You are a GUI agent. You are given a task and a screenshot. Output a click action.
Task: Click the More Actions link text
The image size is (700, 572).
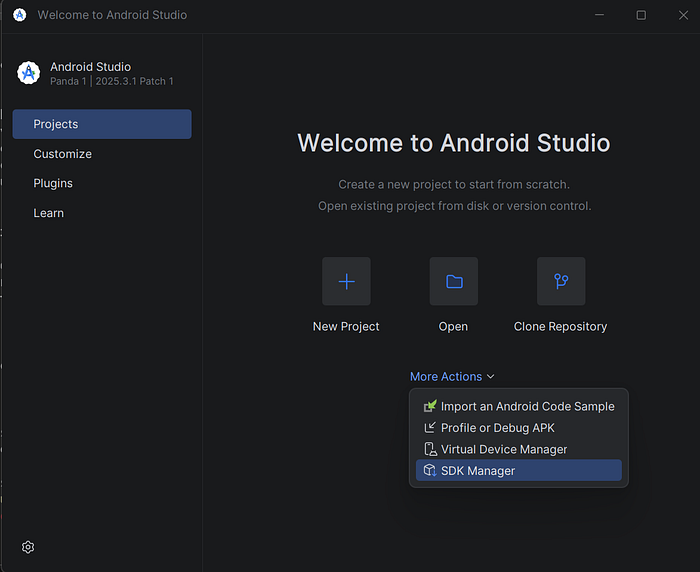coord(446,376)
